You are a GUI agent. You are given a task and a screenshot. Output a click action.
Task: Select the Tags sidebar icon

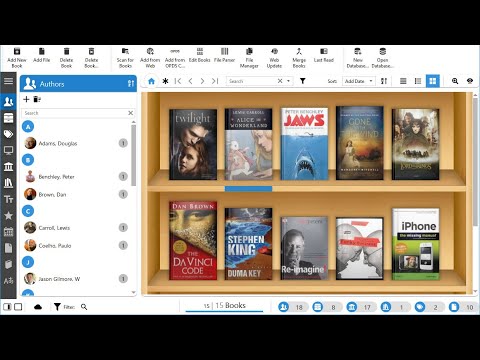[x=8, y=134]
